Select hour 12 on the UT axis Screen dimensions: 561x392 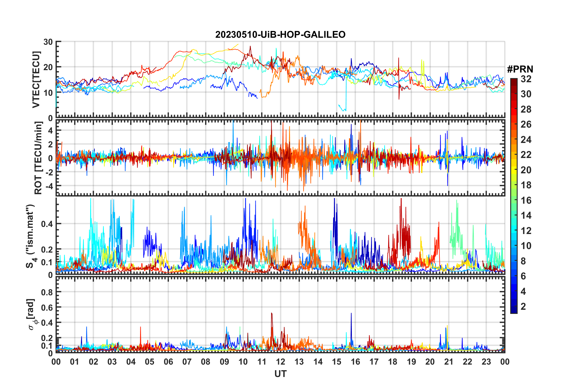[x=280, y=362]
